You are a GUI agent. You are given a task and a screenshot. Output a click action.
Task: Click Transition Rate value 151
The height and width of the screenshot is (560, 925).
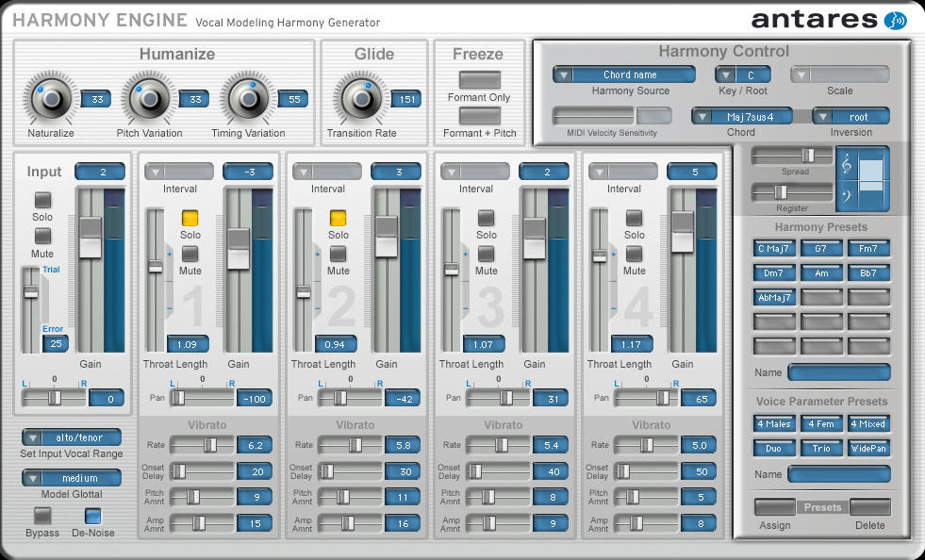406,99
